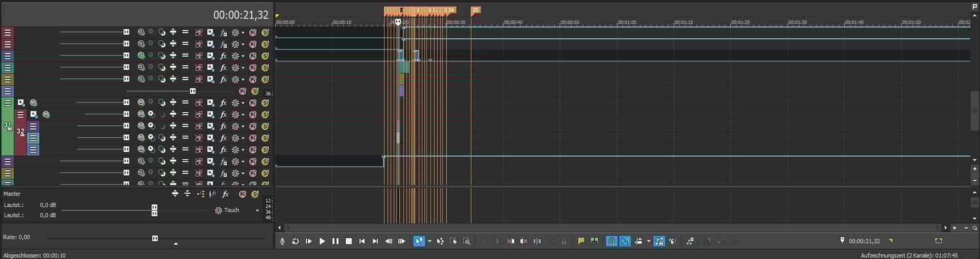Jump to project end in transport bar
Screen dimensions: 980x259
[375, 241]
